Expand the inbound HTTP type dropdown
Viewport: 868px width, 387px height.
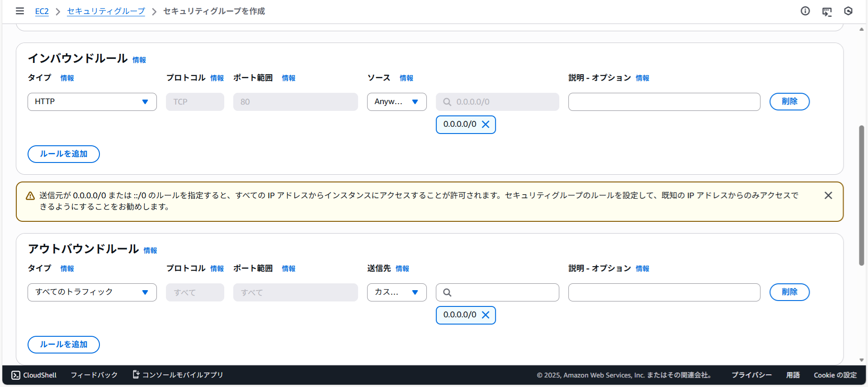point(92,102)
